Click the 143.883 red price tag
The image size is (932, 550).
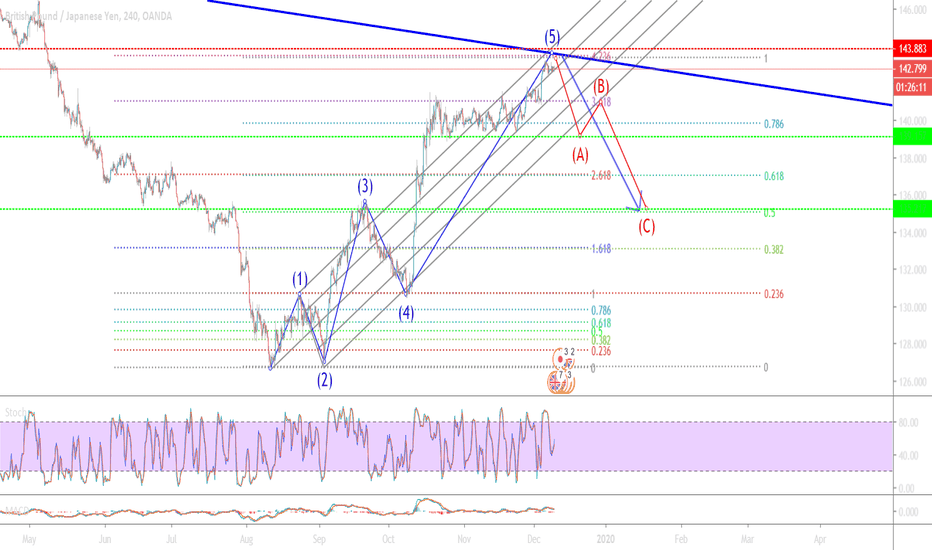[x=910, y=49]
